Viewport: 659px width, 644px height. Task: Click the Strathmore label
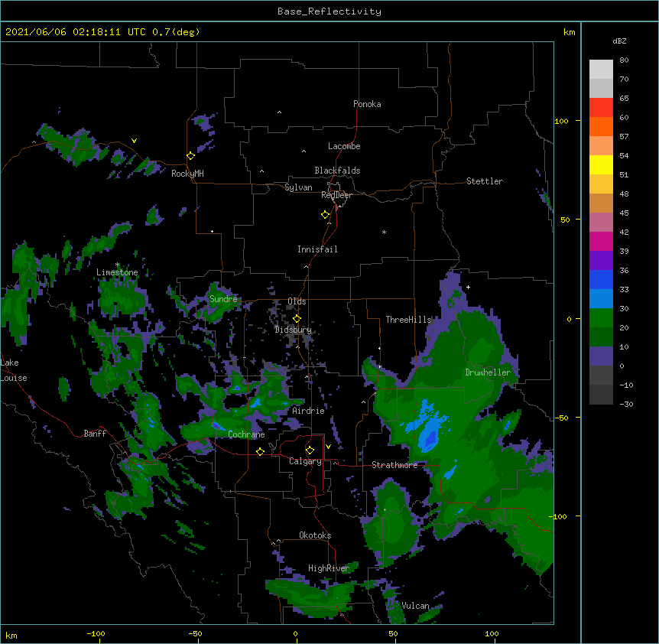coord(394,465)
